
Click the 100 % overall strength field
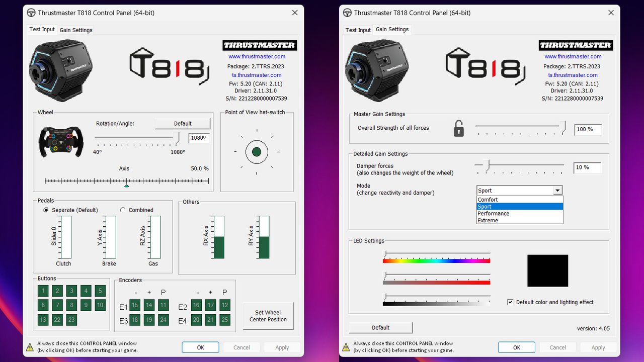pyautogui.click(x=588, y=129)
